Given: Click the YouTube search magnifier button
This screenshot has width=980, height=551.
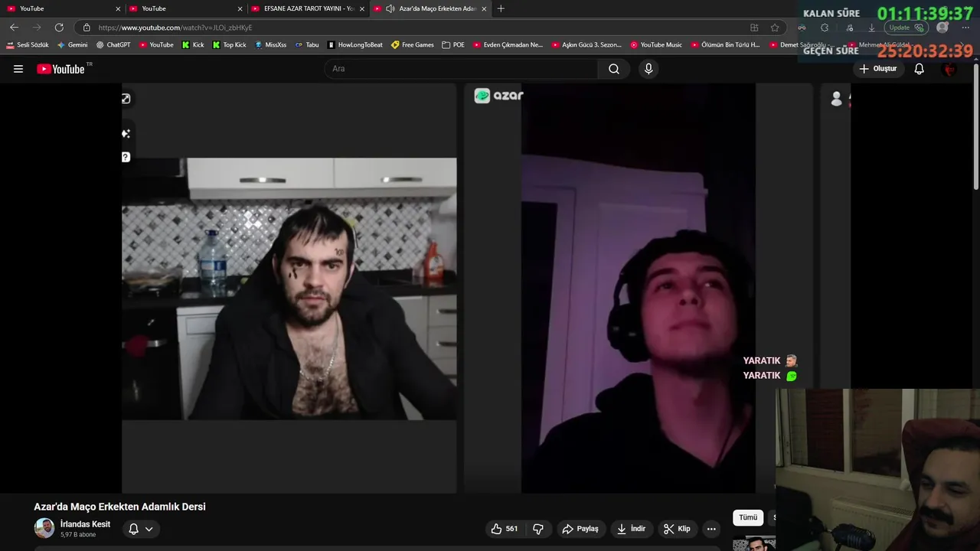Looking at the screenshot, I should (x=614, y=69).
